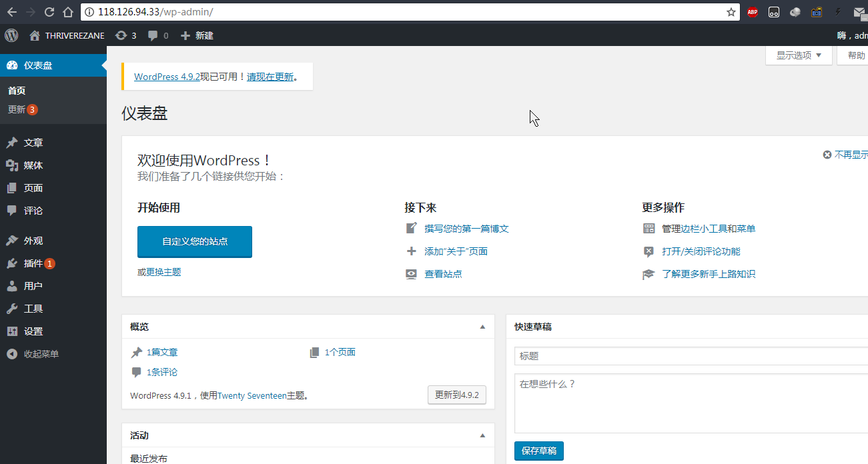
Task: Collapse the 概览 panel
Action: point(482,327)
